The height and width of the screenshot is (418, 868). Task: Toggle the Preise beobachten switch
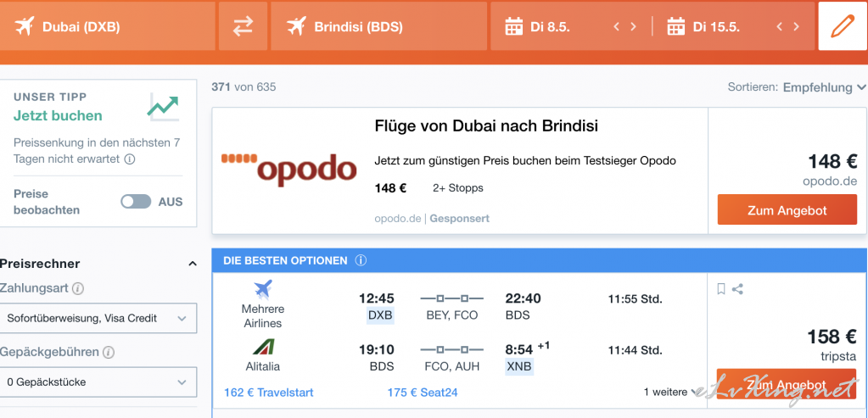(136, 202)
